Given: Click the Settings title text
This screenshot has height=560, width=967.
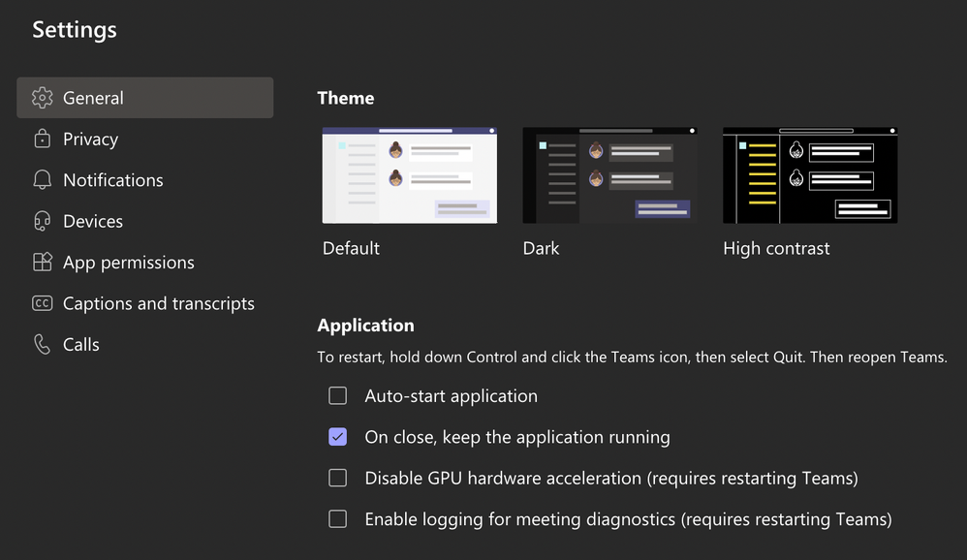Looking at the screenshot, I should pyautogui.click(x=75, y=30).
